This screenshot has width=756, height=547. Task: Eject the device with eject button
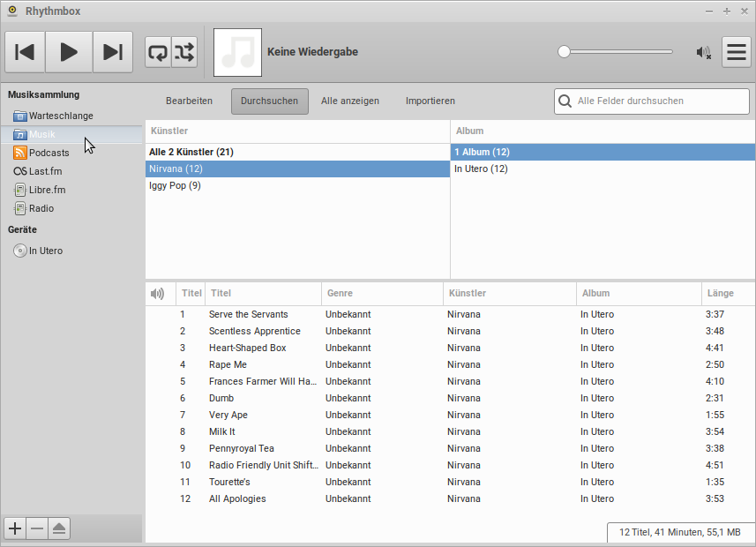(59, 528)
